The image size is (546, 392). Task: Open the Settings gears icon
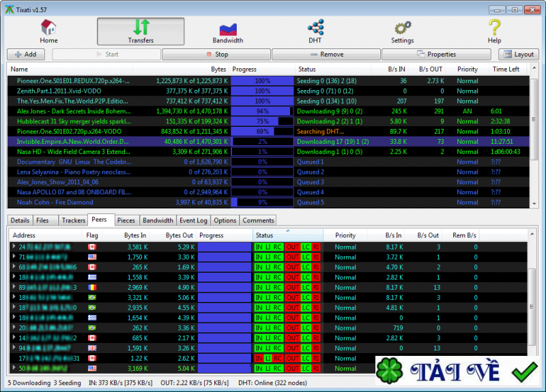coord(402,29)
